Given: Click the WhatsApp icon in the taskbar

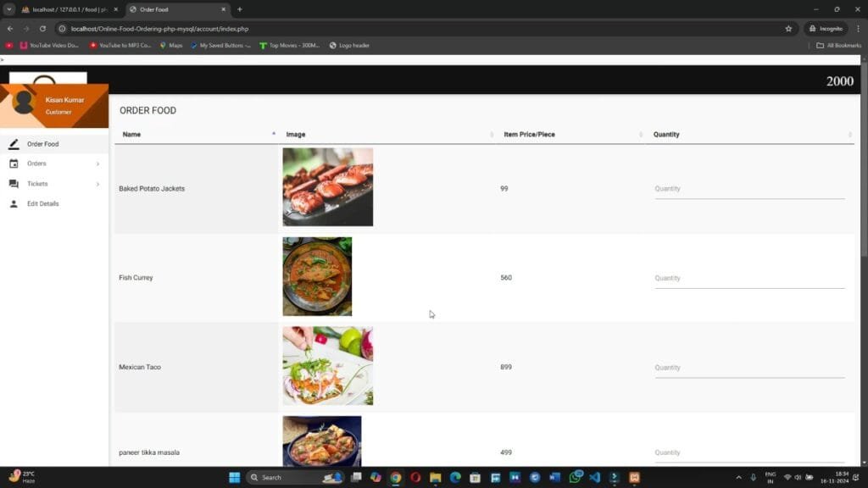Looking at the screenshot, I should click(577, 477).
